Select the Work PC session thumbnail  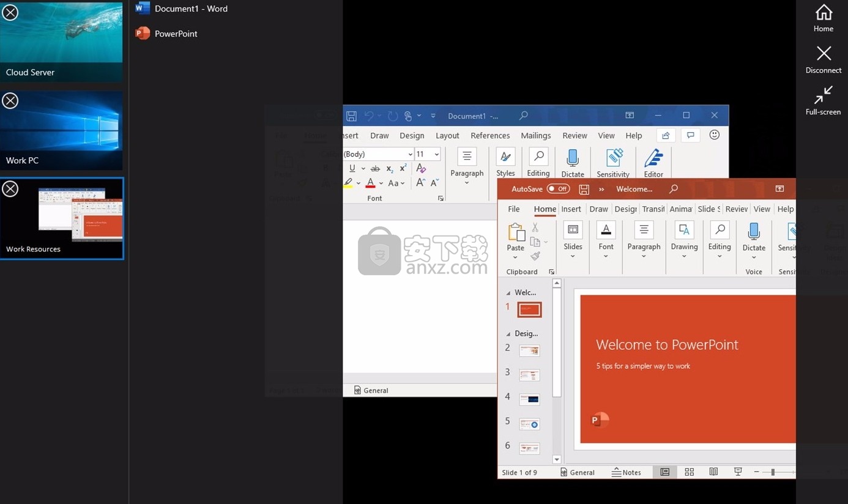pos(61,130)
